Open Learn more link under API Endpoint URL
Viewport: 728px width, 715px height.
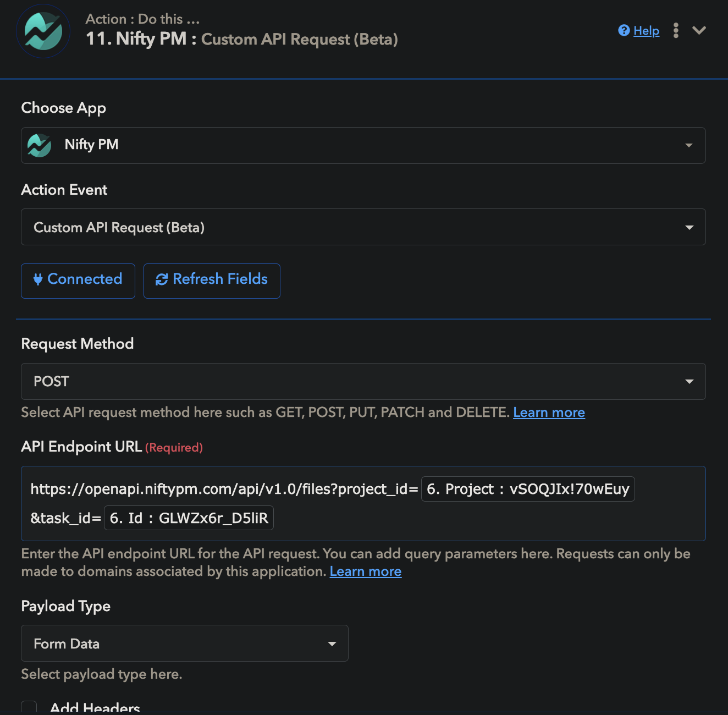[x=366, y=571]
